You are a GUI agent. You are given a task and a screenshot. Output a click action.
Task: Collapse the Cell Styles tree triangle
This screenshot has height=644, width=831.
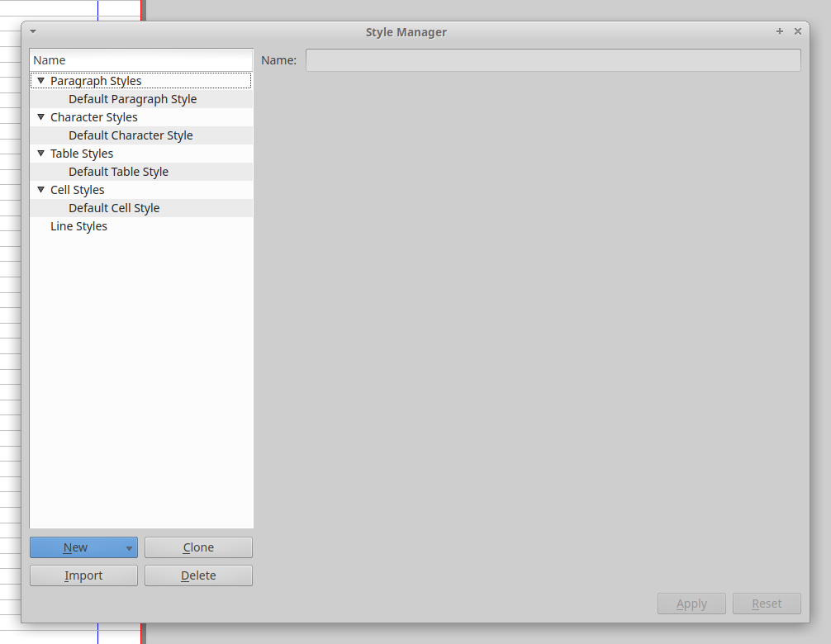click(x=40, y=190)
